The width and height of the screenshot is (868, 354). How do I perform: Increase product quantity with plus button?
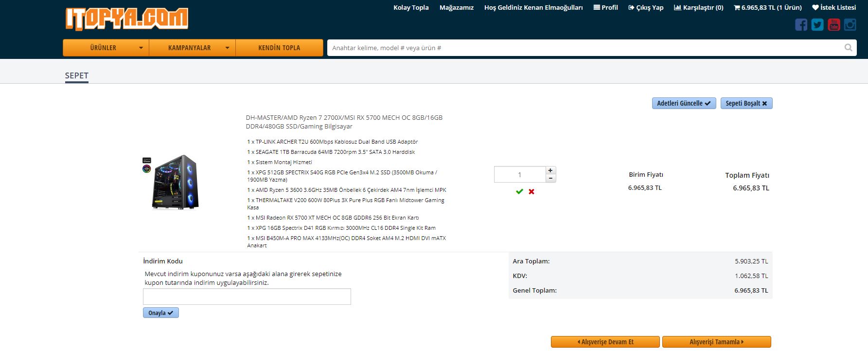pyautogui.click(x=550, y=170)
